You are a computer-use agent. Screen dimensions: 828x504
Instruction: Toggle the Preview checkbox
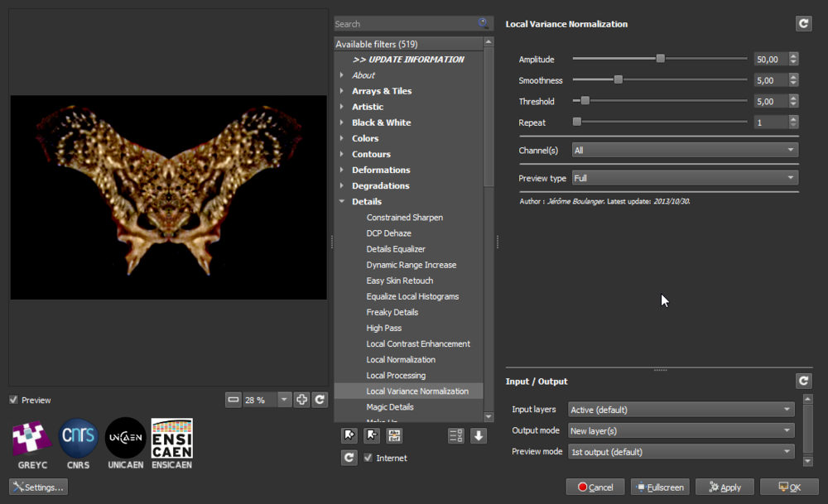point(14,400)
